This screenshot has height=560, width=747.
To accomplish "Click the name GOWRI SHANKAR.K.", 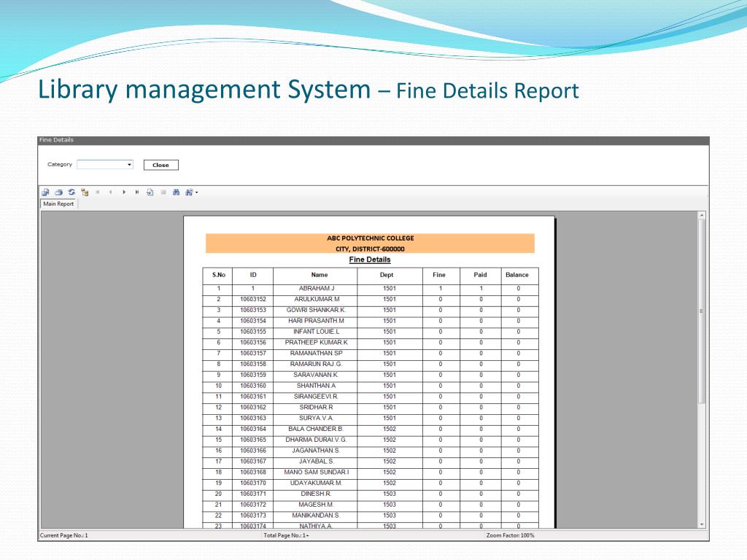I will tap(317, 310).
